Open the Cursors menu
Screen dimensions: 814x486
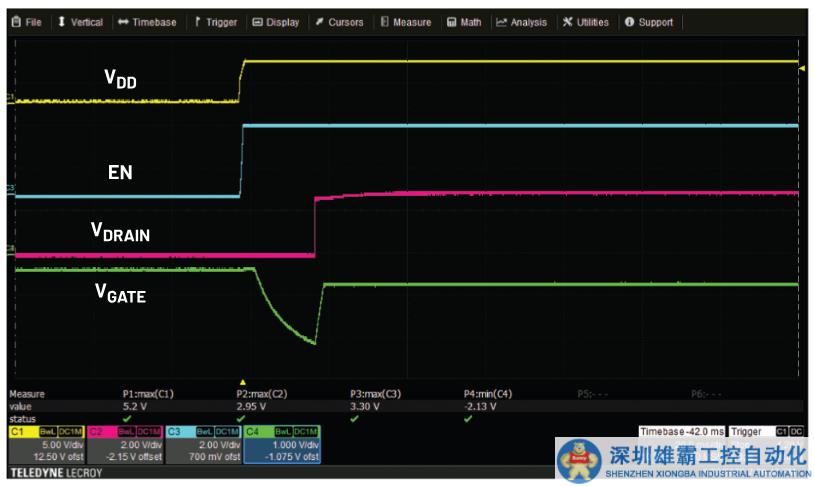point(339,22)
